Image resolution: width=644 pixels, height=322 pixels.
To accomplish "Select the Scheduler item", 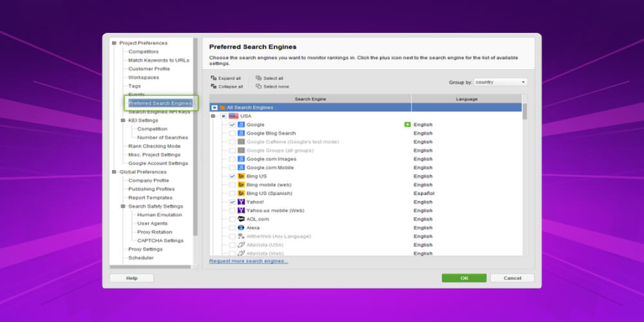I will [x=141, y=258].
